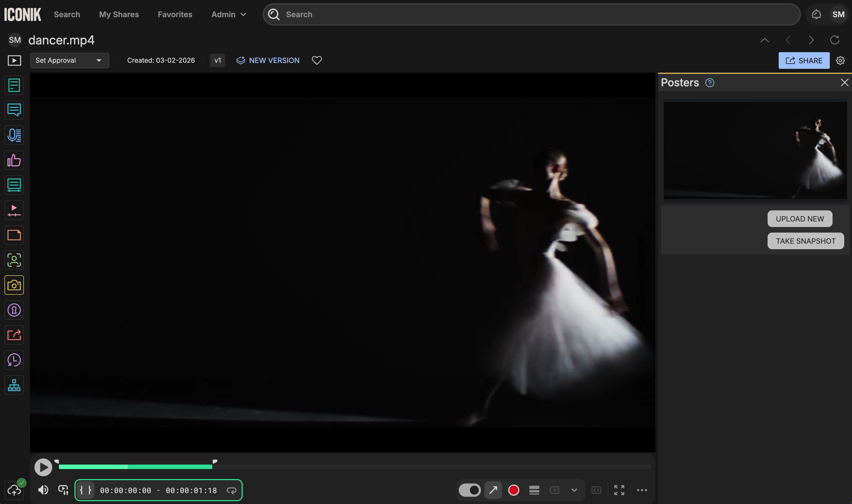This screenshot has width=852, height=504.
Task: Open the face recognition panel icon
Action: point(14,260)
